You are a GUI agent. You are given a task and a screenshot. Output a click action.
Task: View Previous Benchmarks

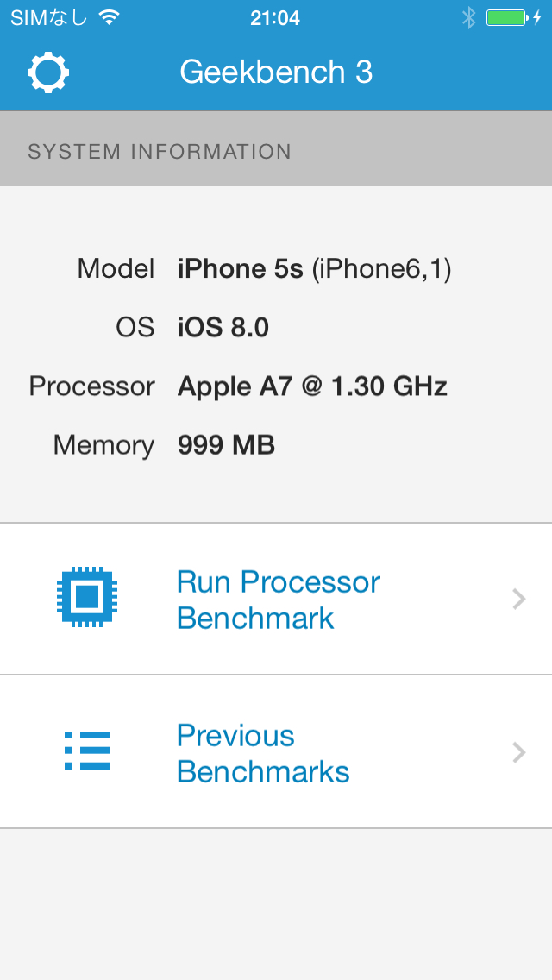[x=263, y=753]
